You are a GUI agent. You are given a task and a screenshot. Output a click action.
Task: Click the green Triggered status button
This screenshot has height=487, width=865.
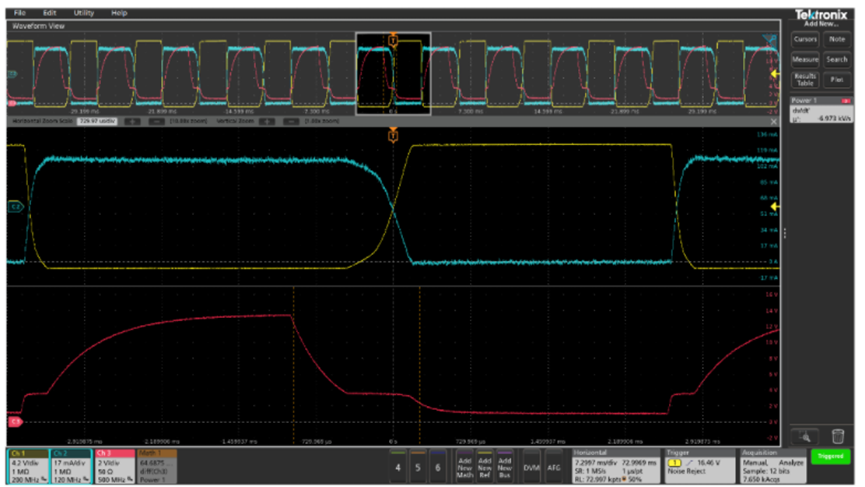click(x=829, y=455)
